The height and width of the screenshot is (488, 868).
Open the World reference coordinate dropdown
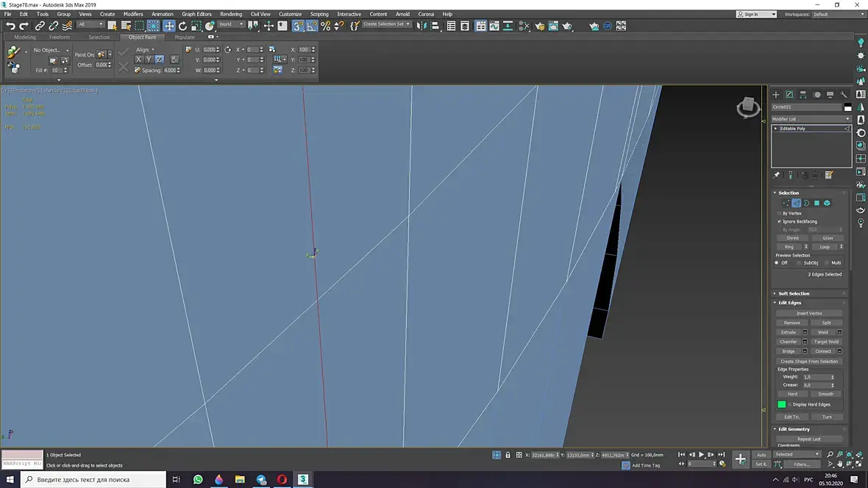pyautogui.click(x=230, y=24)
